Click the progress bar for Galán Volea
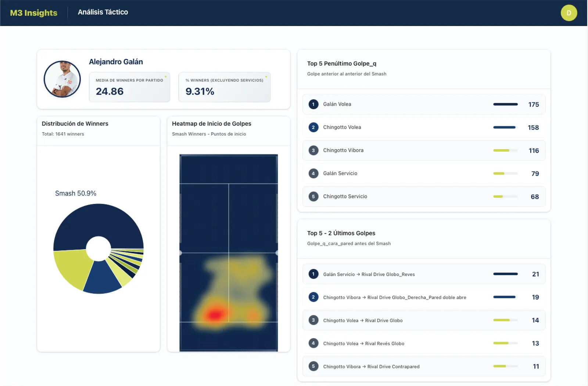 pyautogui.click(x=505, y=104)
